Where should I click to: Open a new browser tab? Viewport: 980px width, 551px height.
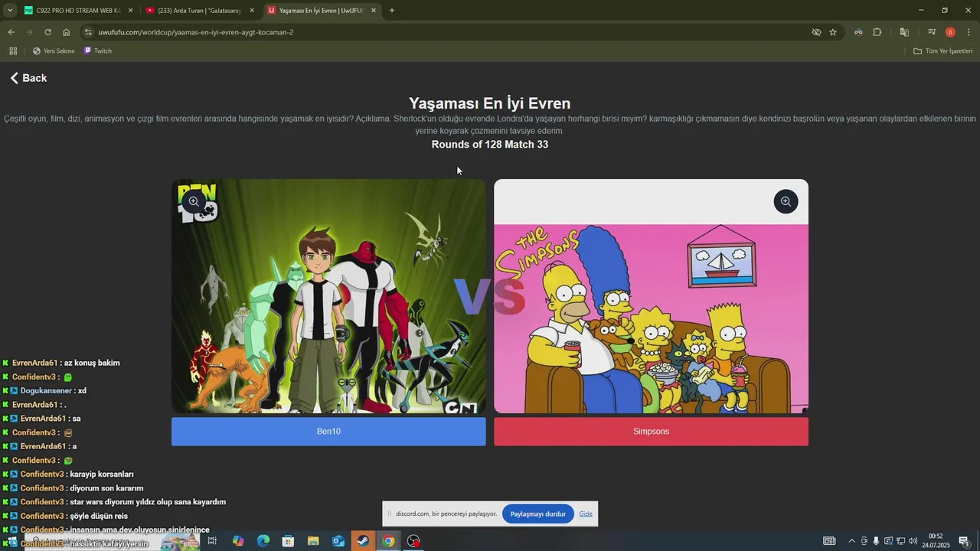(x=392, y=11)
